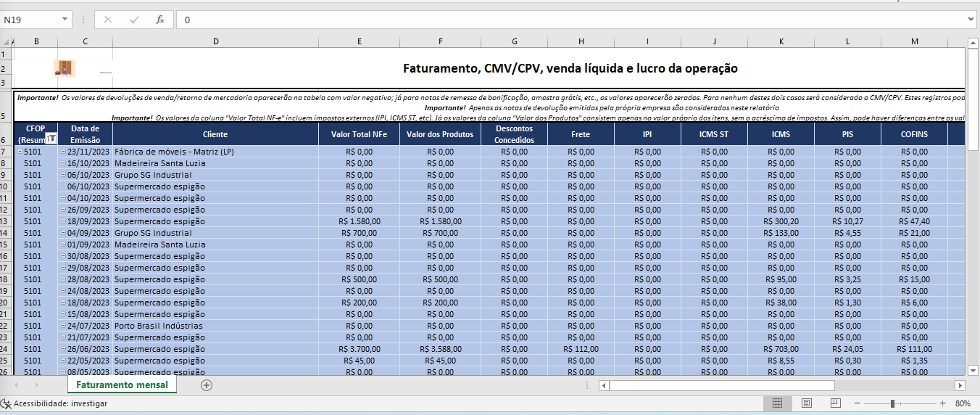The image size is (980, 415).
Task: Select column header K
Action: (x=781, y=41)
